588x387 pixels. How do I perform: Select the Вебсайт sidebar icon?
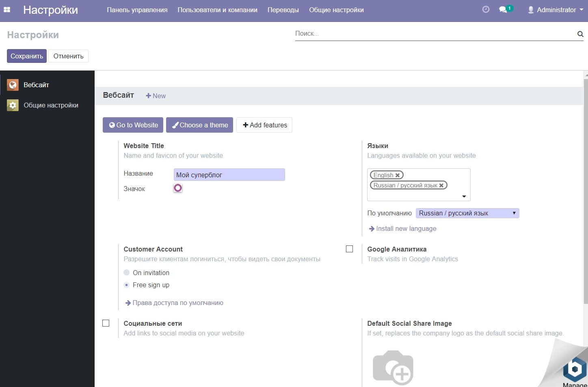(13, 85)
